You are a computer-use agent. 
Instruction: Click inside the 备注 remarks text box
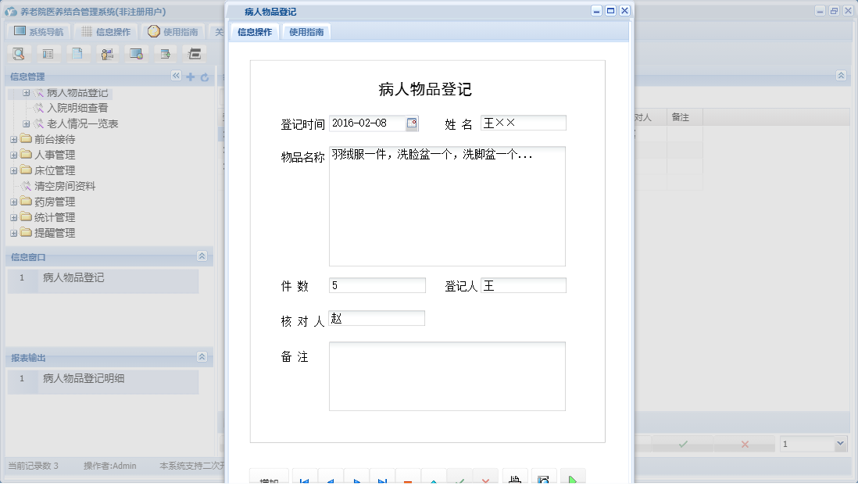tap(445, 375)
